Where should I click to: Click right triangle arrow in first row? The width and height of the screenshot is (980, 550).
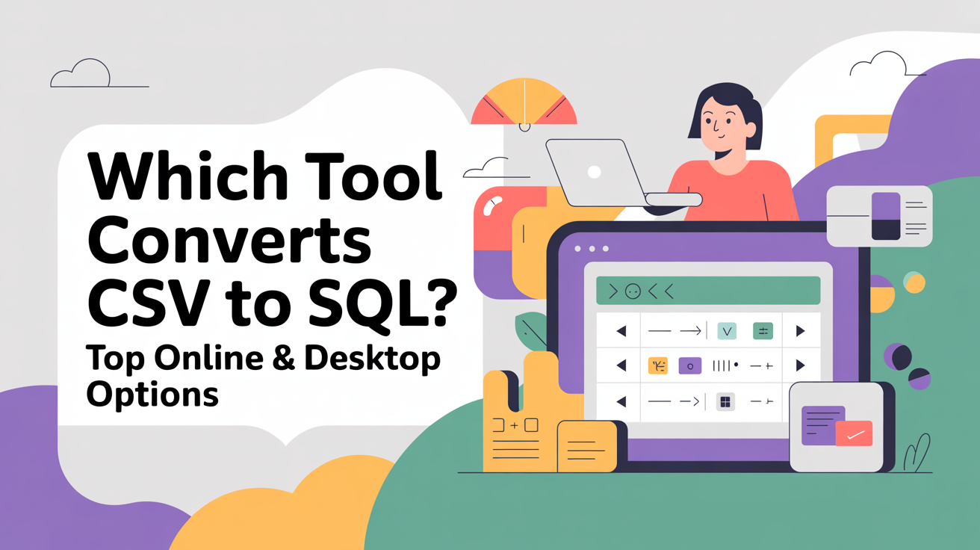pyautogui.click(x=800, y=331)
